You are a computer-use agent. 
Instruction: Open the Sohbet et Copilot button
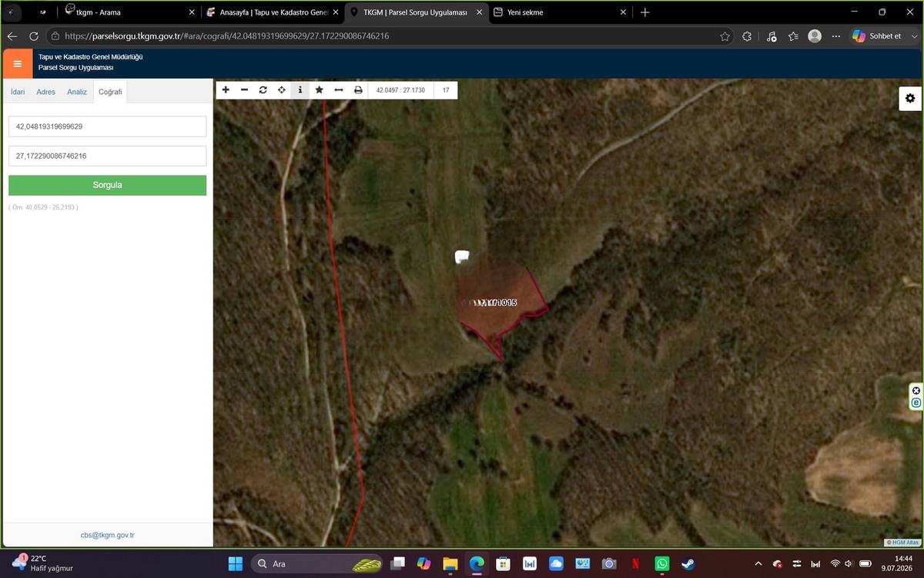coord(879,36)
